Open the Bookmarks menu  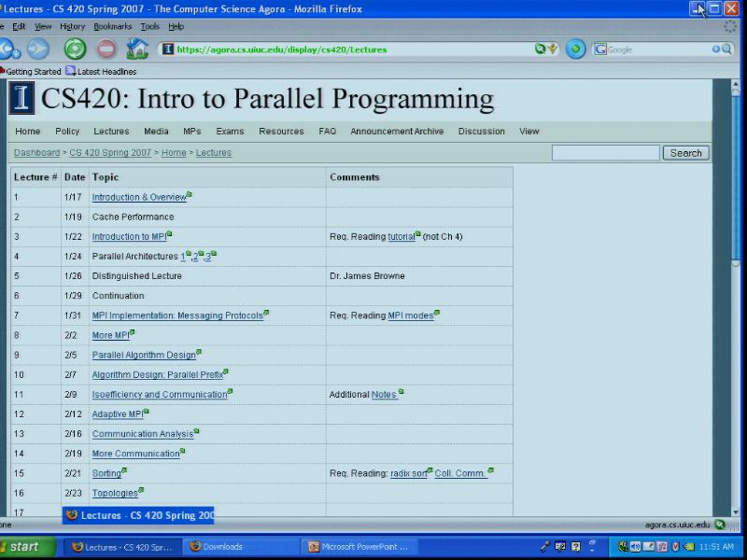pos(112,27)
